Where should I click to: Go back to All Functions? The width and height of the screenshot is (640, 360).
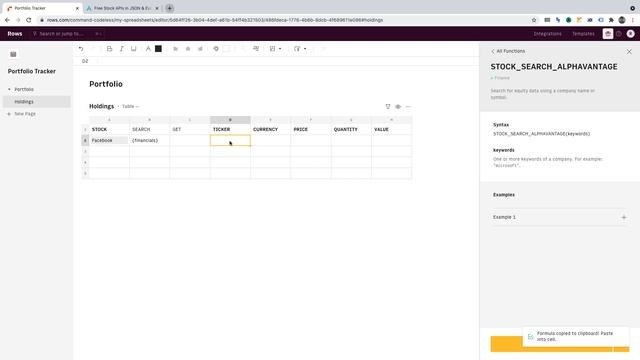(508, 51)
